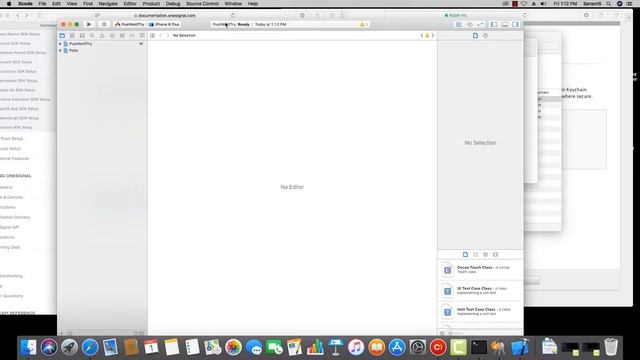640x360 pixels.
Task: Open Spotlight search in menu bar
Action: coord(609,4)
